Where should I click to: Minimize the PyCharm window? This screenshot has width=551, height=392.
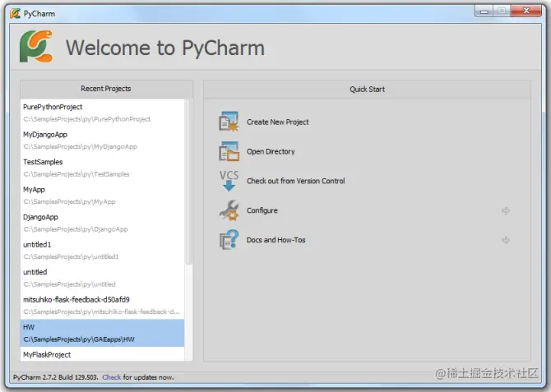[x=484, y=12]
